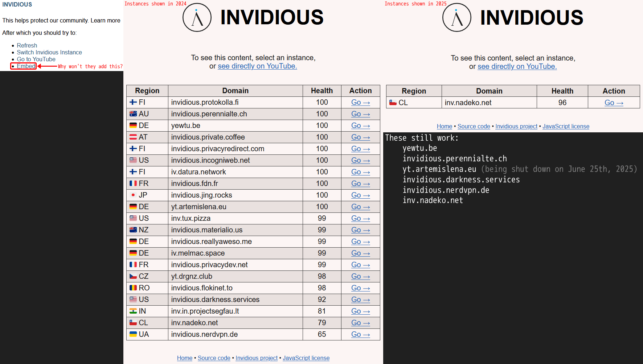Select Switch Invidious Instance link
Viewport: 643px width, 364px height.
(x=49, y=52)
